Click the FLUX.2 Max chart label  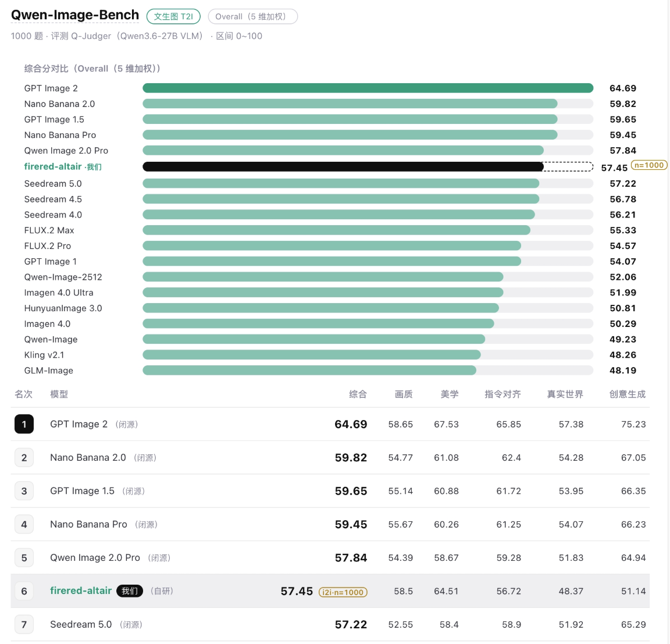49,230
